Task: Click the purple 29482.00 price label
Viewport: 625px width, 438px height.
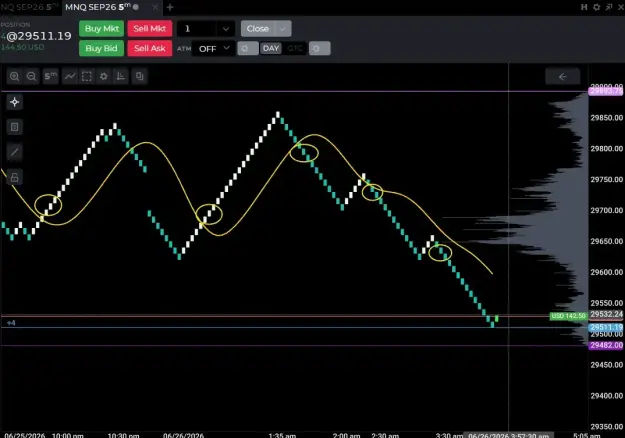Action: tap(606, 345)
